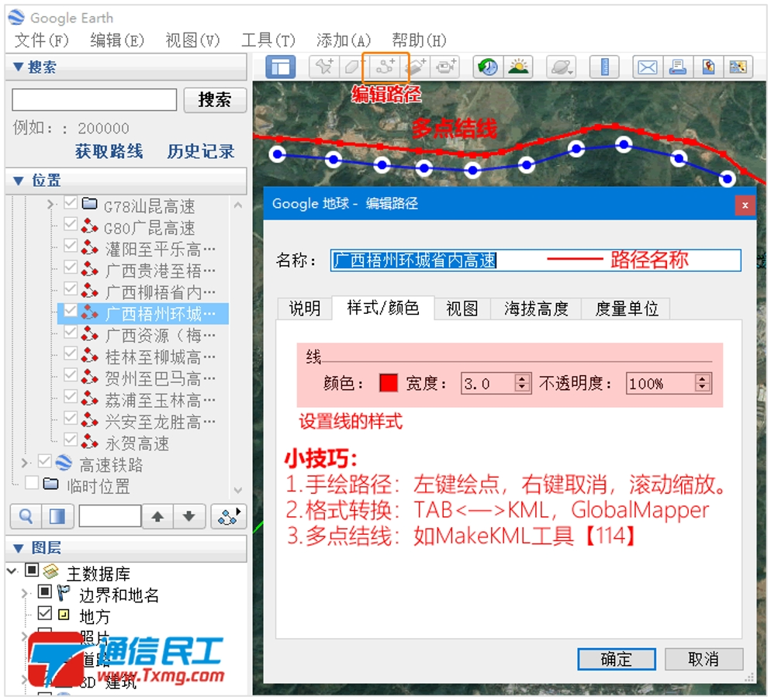Click the 历史记录 link
The image size is (771, 700).
point(201,151)
